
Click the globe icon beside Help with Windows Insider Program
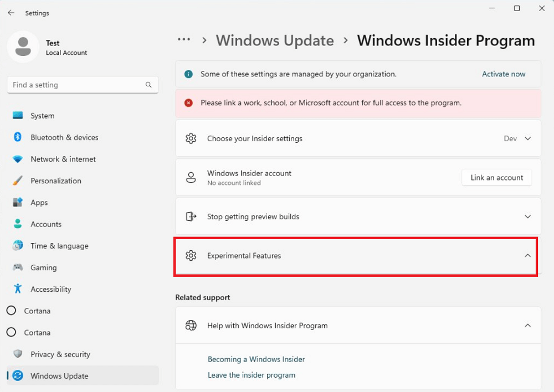coord(191,325)
